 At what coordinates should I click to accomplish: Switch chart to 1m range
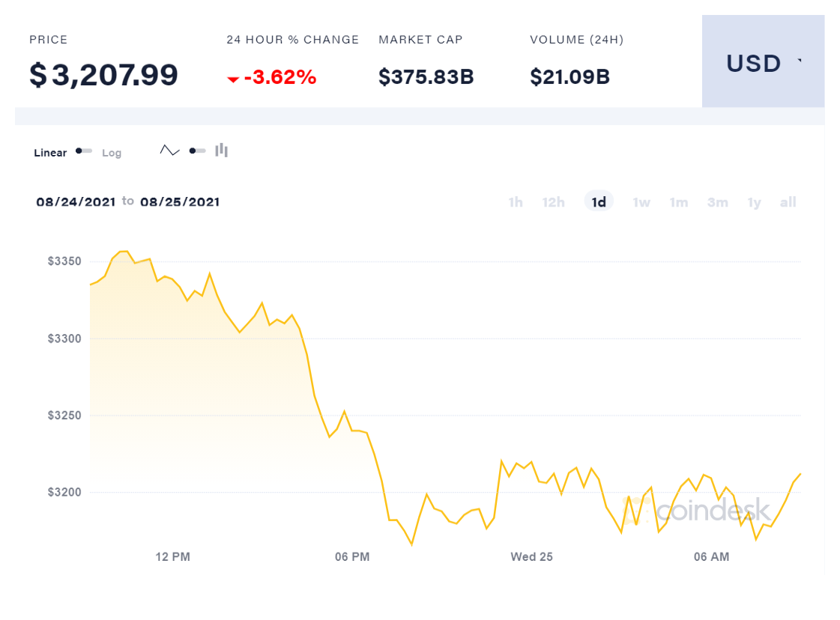(x=679, y=202)
